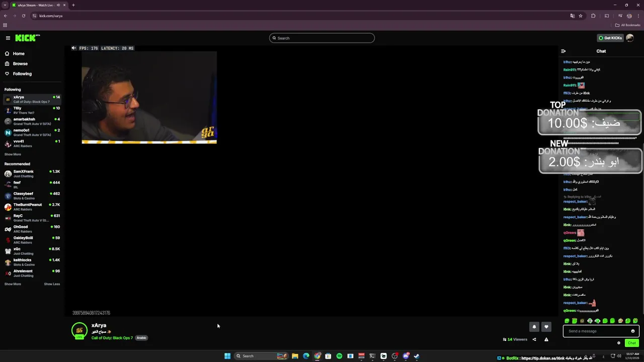Open RayC recommended channel
The image size is (644, 362).
pyautogui.click(x=32, y=218)
